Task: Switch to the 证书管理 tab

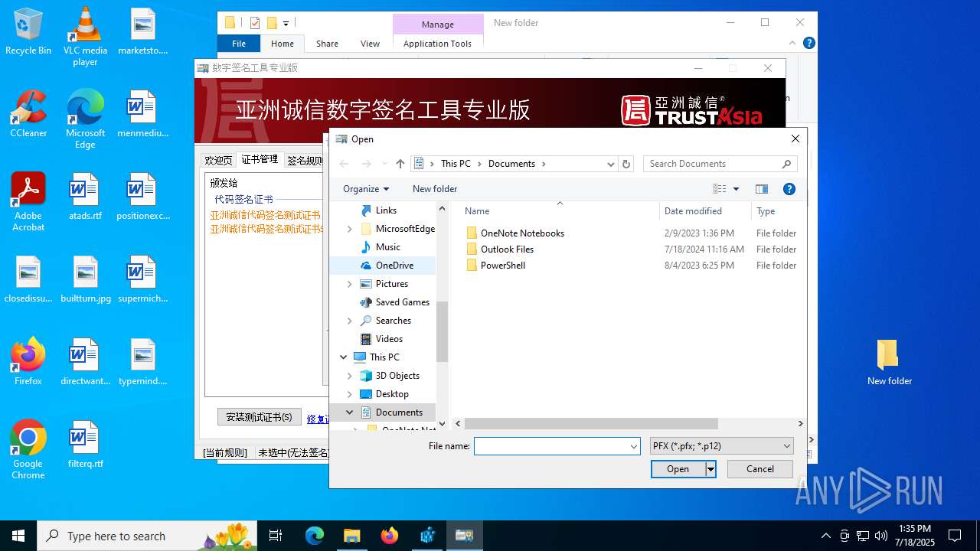Action: tap(260, 159)
